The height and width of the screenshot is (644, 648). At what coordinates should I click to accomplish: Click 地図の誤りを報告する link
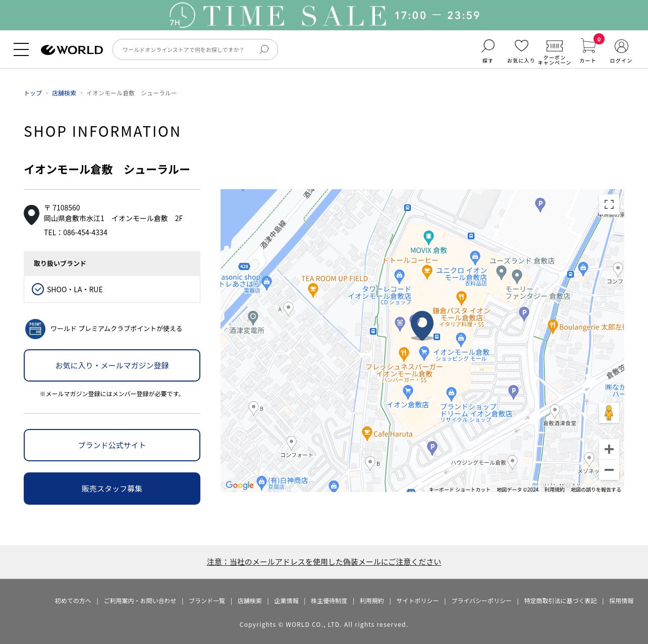596,490
